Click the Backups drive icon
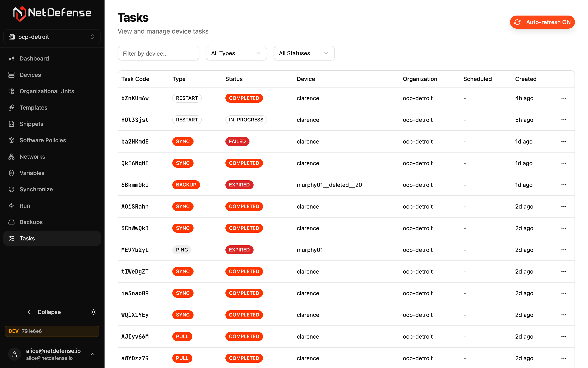Screen dimensions: 588x368 pyautogui.click(x=11, y=222)
